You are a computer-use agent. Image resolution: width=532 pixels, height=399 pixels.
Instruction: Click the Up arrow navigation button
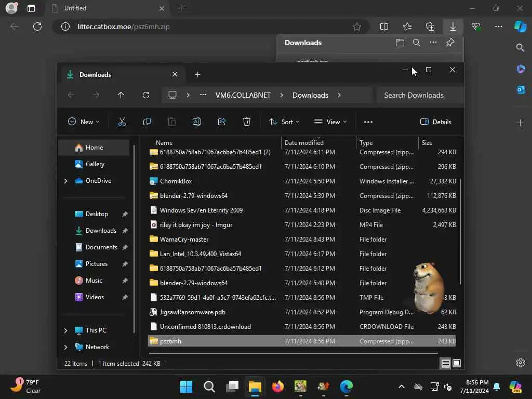point(121,95)
